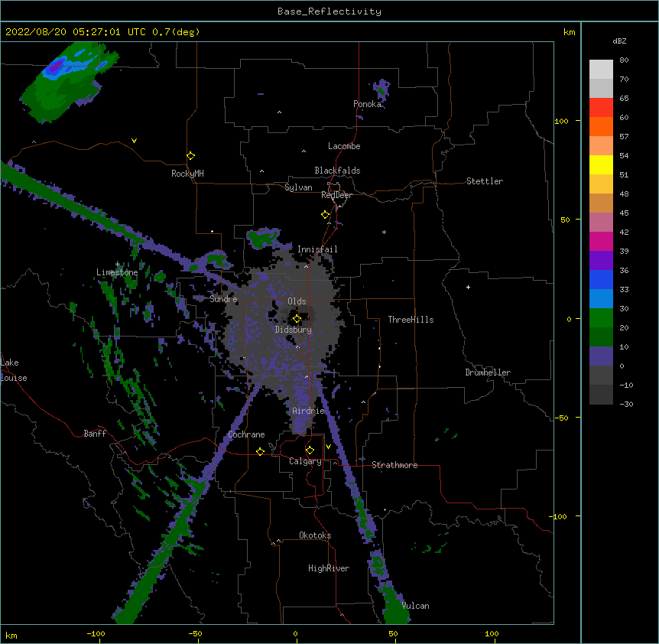Click the ThreeHills label
This screenshot has height=644, width=659.
pos(411,320)
